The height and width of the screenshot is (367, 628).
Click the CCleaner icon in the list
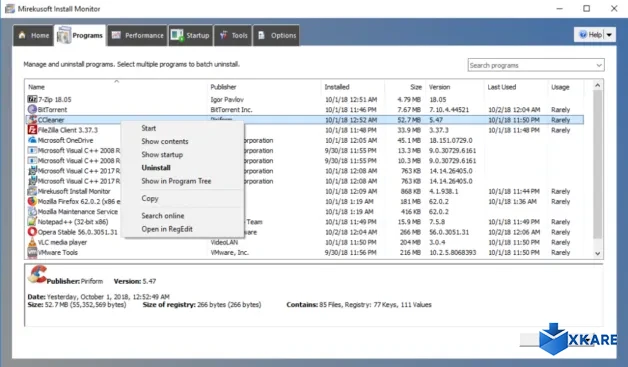click(32, 119)
